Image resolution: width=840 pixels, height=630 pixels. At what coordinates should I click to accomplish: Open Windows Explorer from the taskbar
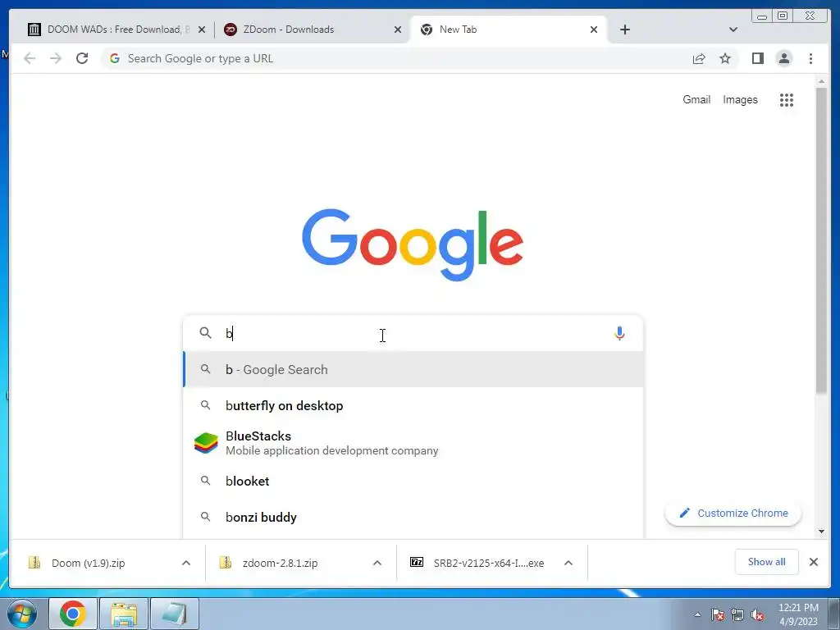124,614
